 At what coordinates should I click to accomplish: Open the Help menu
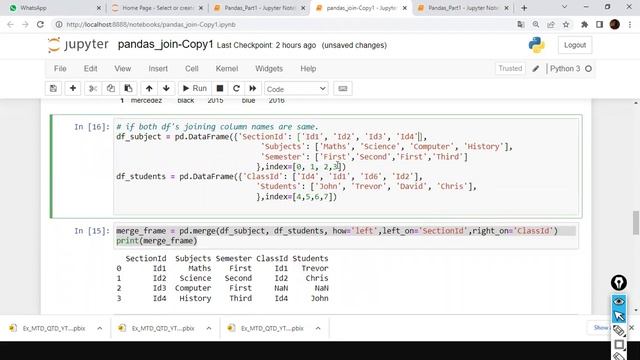coord(308,69)
